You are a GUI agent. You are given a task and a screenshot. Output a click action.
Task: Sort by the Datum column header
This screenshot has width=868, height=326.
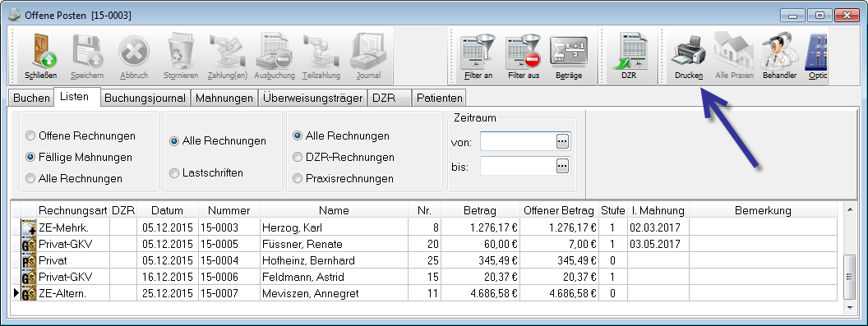pos(167,210)
